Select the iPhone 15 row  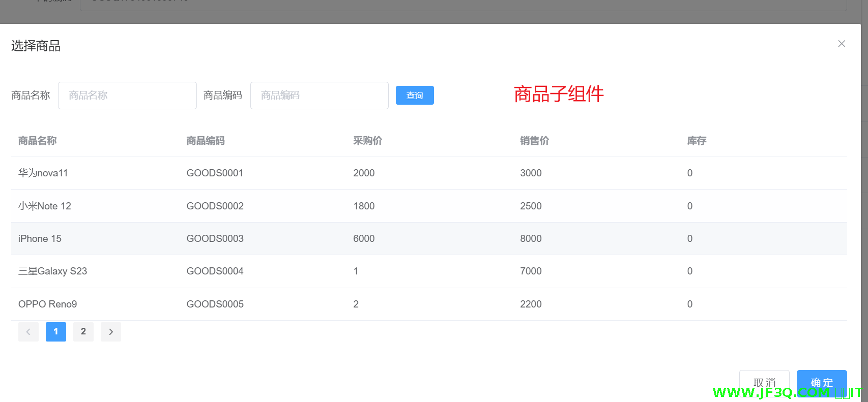coord(40,239)
